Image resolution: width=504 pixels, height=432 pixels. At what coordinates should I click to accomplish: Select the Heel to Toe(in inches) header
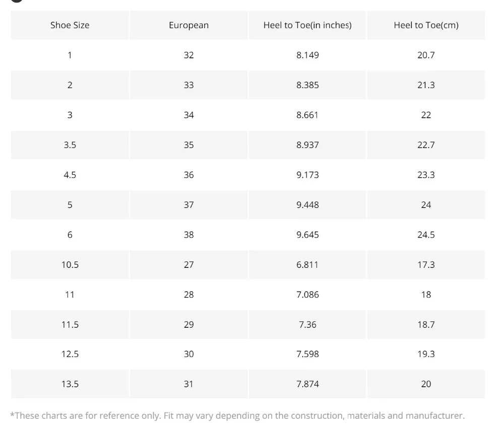[307, 25]
